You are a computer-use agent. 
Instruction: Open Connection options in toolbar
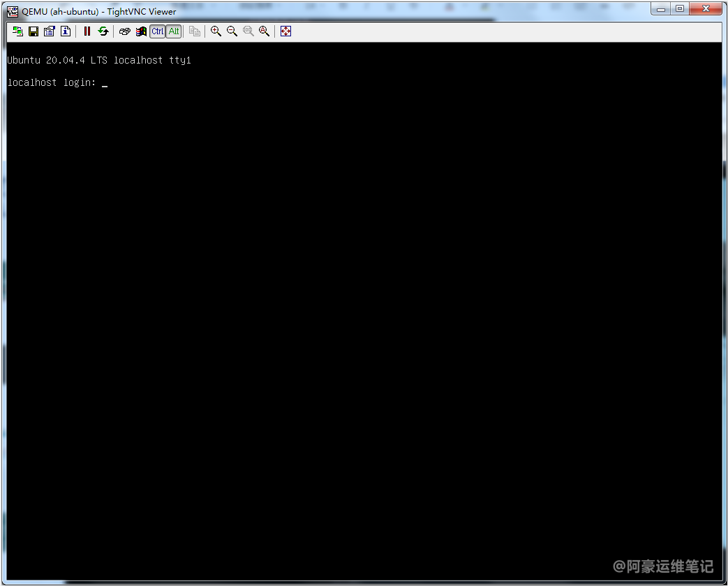[x=49, y=31]
